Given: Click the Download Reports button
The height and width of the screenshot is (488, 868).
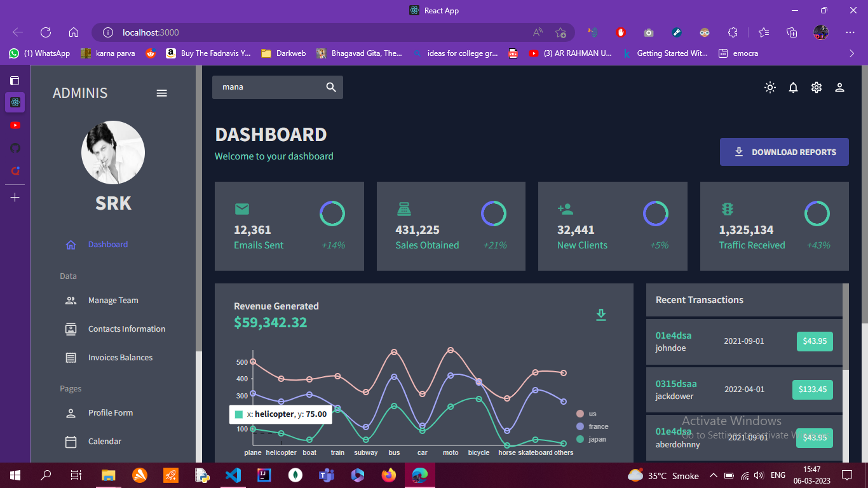Looking at the screenshot, I should (x=784, y=151).
